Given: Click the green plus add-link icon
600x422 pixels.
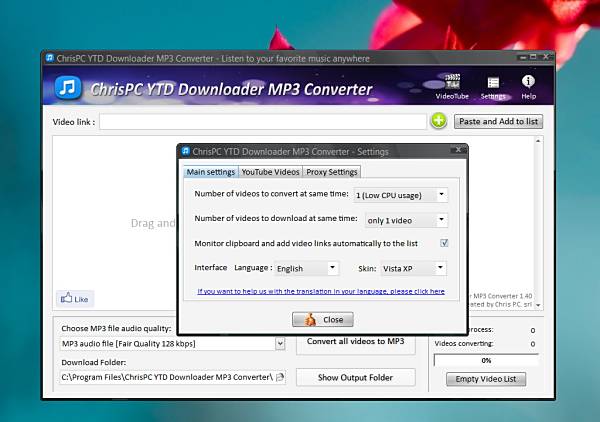Looking at the screenshot, I should point(439,121).
